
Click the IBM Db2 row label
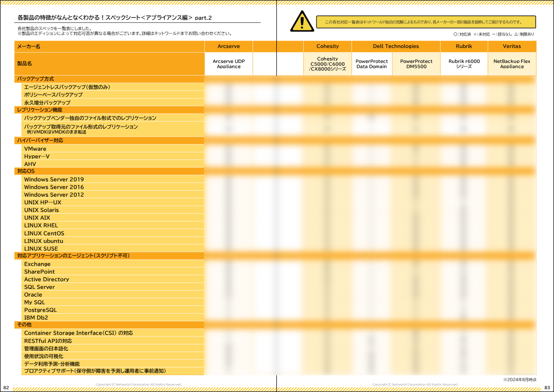[36, 318]
